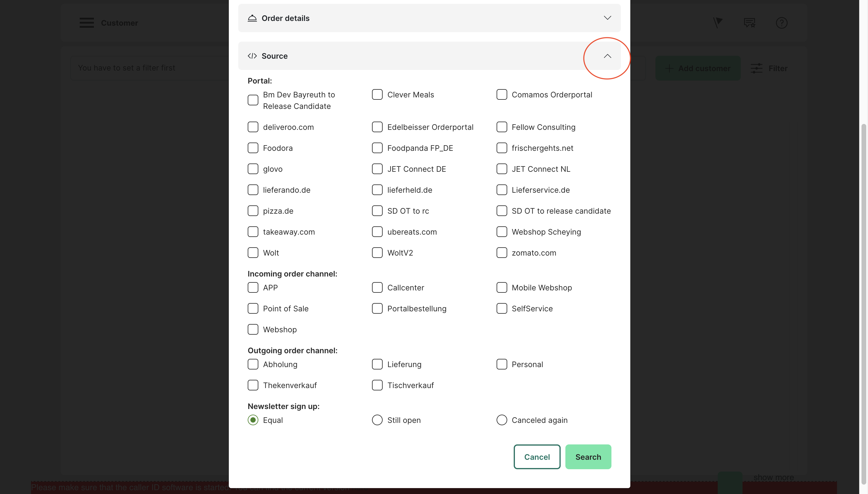Click the filter sliders icon
Image resolution: width=868 pixels, height=494 pixels.
pos(756,68)
